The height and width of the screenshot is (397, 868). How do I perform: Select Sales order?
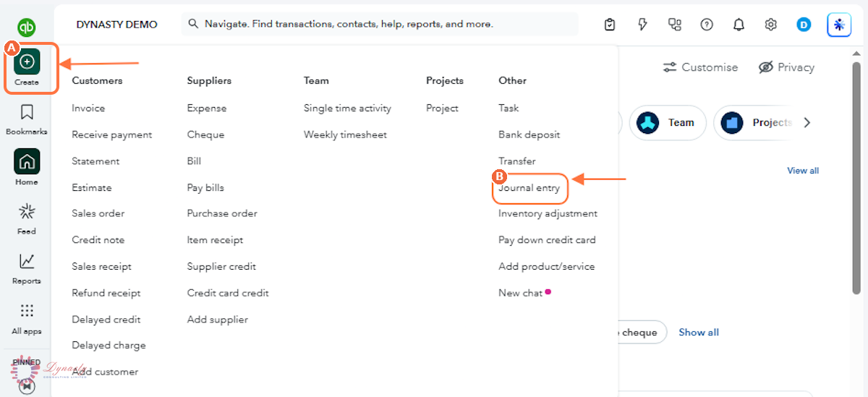[98, 213]
